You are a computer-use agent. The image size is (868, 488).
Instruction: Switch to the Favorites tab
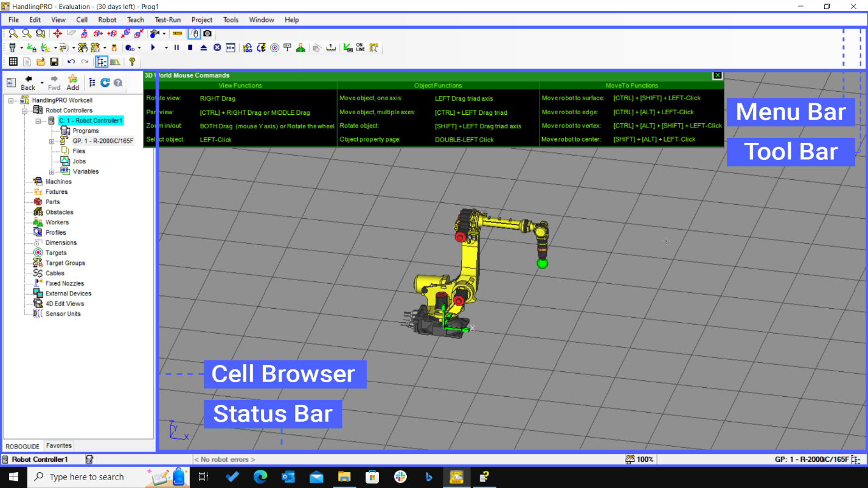[x=59, y=445]
